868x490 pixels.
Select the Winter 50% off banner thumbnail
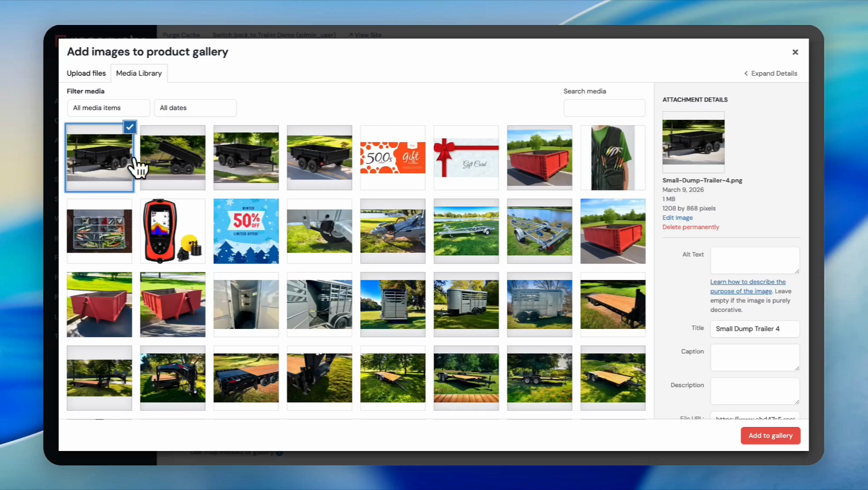(246, 231)
